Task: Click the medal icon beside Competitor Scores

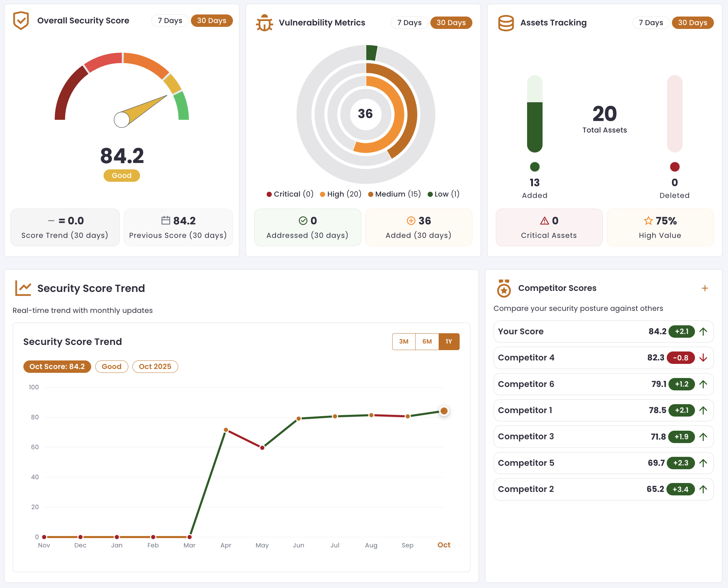Action: [504, 288]
